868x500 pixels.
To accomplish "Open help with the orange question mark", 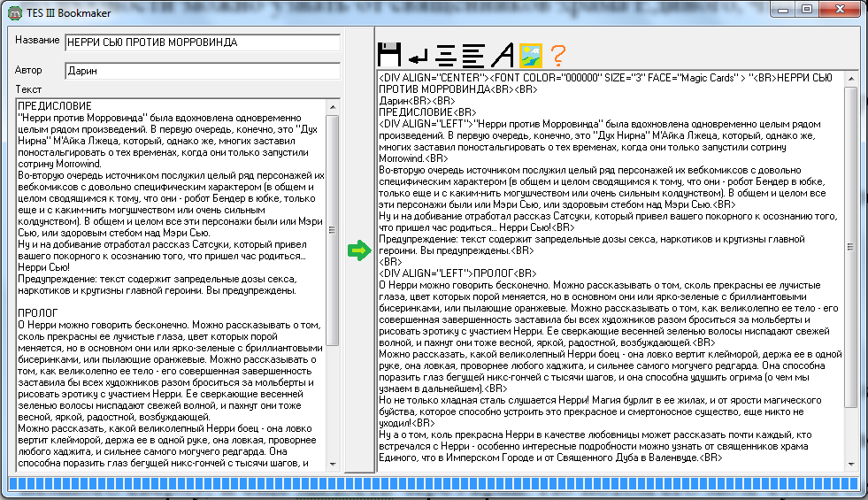I will coord(558,56).
